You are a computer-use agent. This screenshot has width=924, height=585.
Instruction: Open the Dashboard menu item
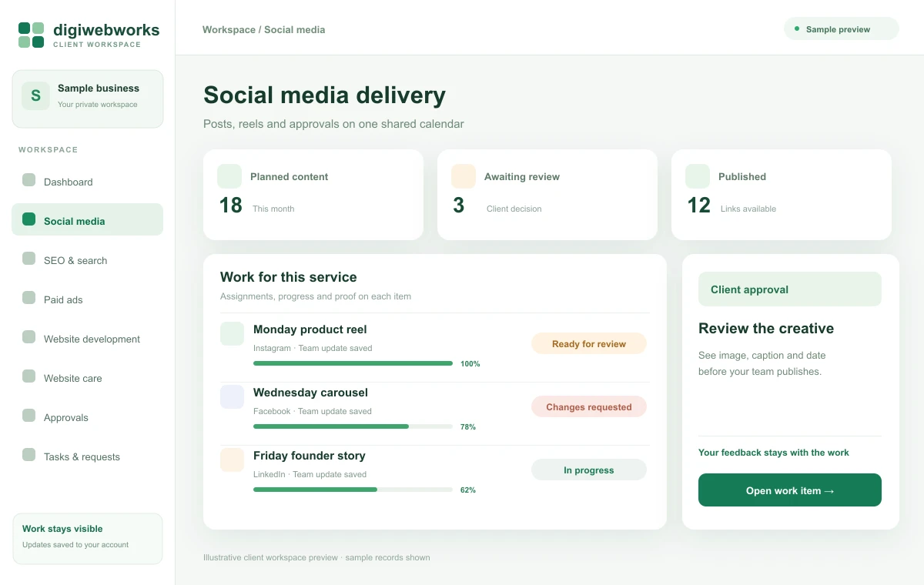click(87, 181)
